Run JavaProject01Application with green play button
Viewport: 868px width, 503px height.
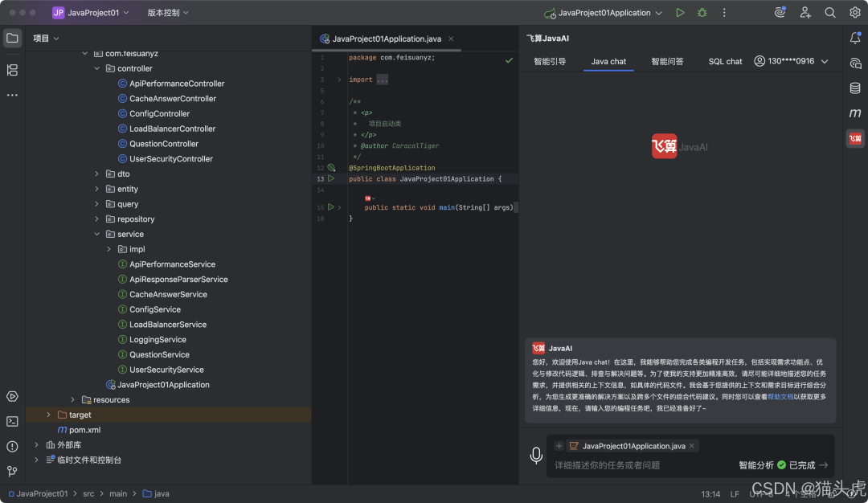tap(680, 13)
